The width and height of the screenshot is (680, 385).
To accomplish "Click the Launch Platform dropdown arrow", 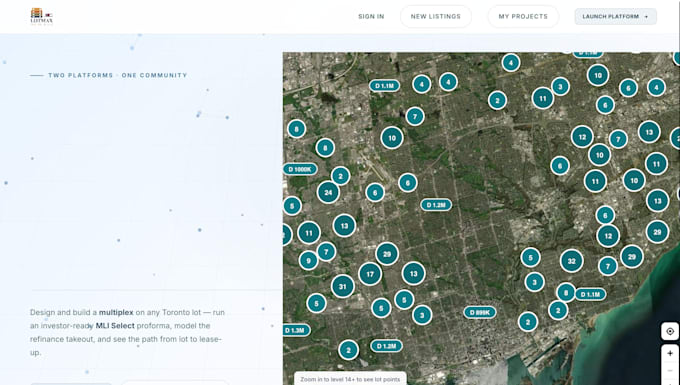I will pos(646,17).
